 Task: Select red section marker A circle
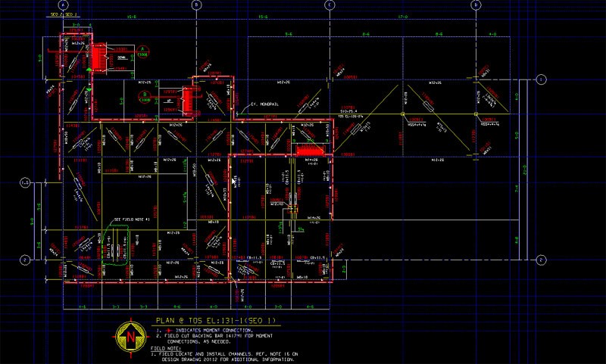pos(142,49)
